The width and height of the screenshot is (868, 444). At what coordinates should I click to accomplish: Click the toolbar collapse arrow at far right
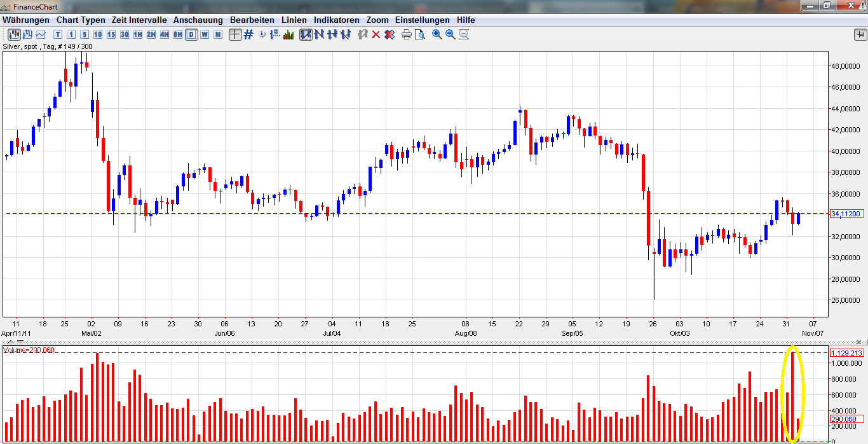(x=859, y=34)
